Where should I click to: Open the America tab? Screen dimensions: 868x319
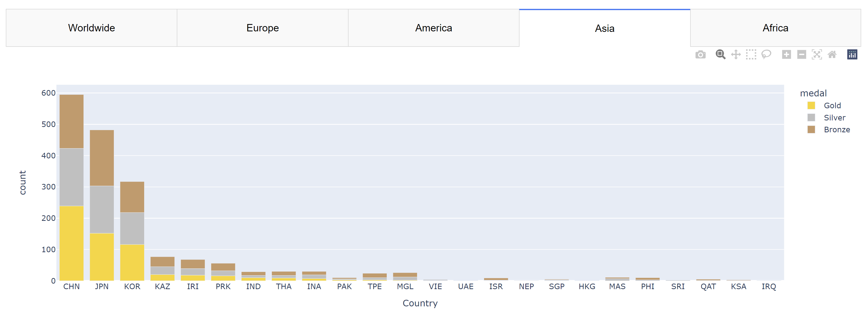pos(434,28)
